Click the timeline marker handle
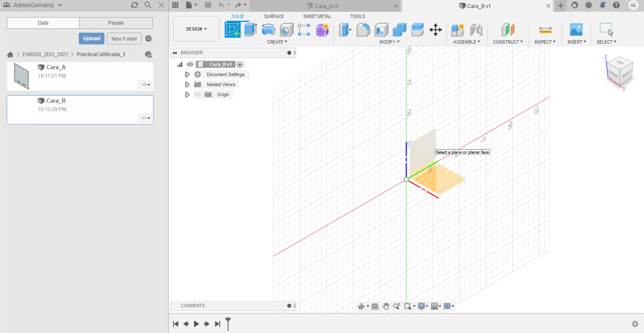 click(228, 323)
